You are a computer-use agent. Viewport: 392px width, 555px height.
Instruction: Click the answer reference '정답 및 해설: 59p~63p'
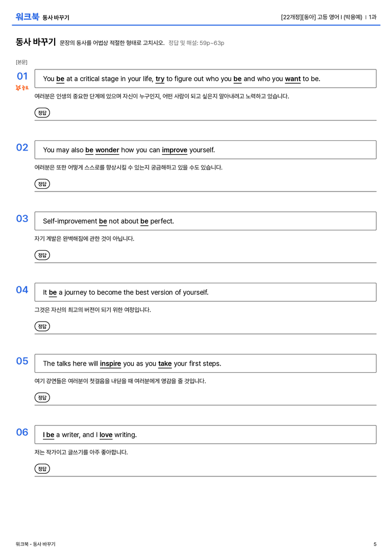(x=197, y=43)
